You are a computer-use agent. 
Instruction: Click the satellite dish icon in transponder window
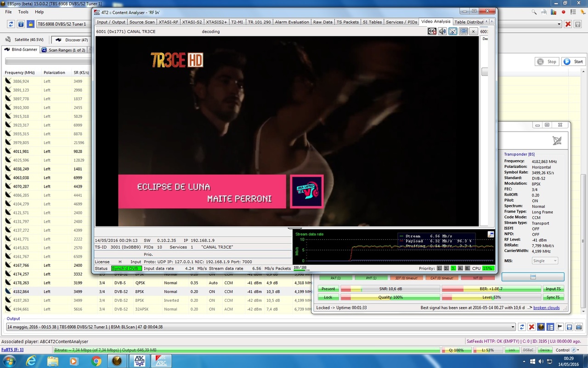pyautogui.click(x=556, y=140)
